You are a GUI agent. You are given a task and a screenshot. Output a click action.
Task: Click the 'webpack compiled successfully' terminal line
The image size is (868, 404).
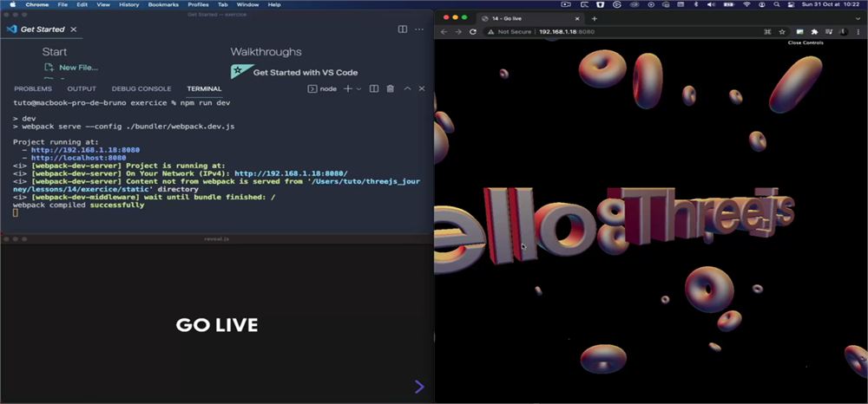(79, 205)
